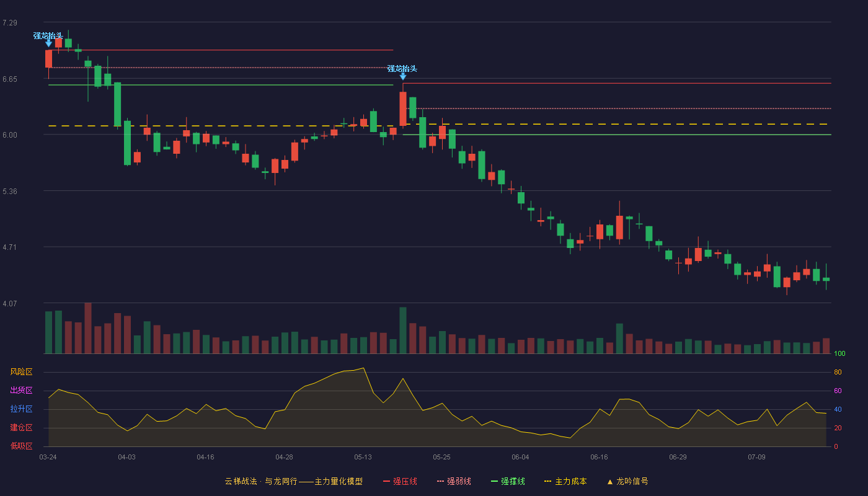Image resolution: width=868 pixels, height=496 pixels.
Task: Click the 06-29 date label
Action: (678, 457)
